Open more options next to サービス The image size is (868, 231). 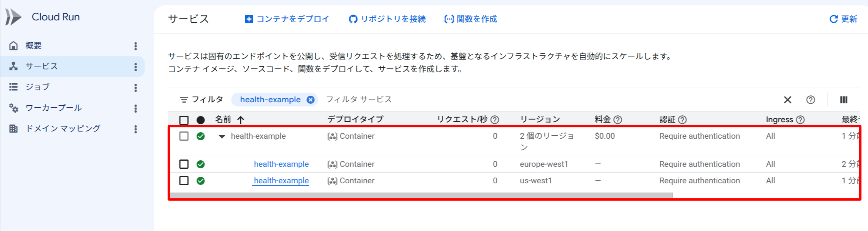[x=136, y=67]
